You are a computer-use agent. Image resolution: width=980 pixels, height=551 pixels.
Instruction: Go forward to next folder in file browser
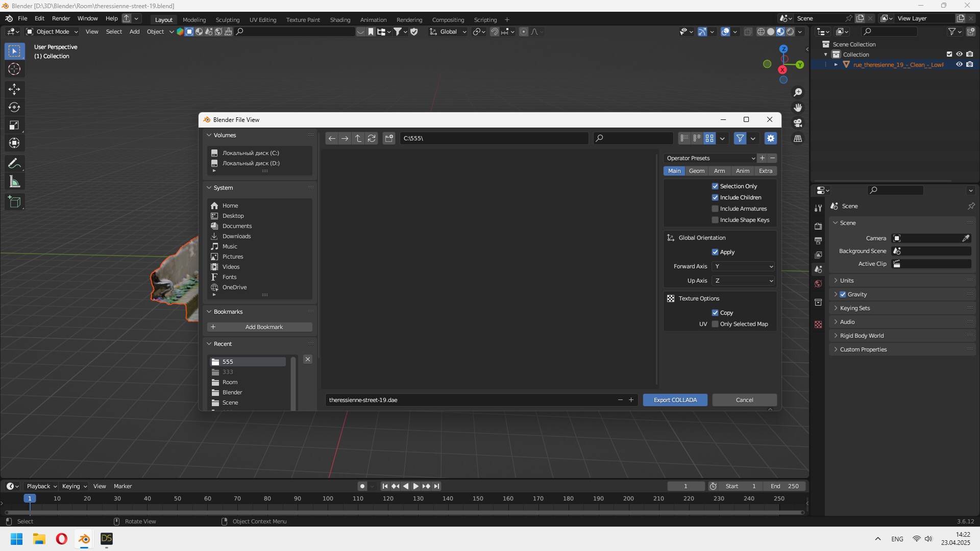345,138
